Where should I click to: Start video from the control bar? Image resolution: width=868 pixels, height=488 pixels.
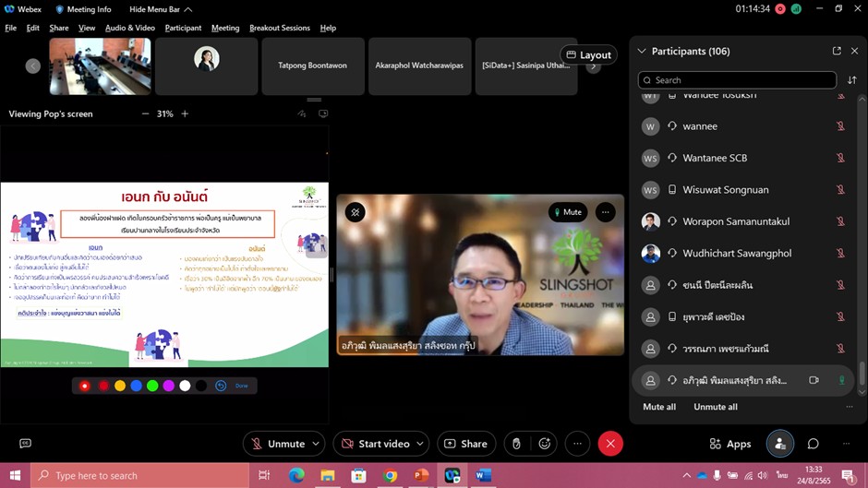[374, 444]
